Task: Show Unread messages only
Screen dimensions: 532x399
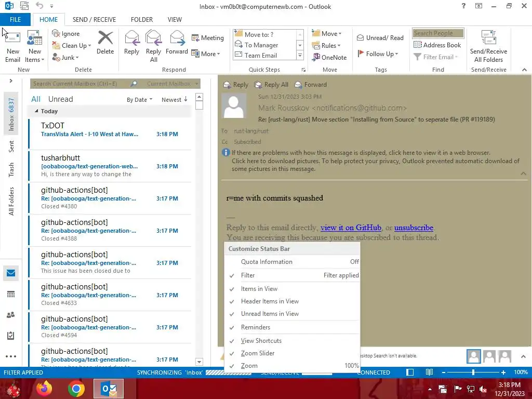Action: coord(60,99)
